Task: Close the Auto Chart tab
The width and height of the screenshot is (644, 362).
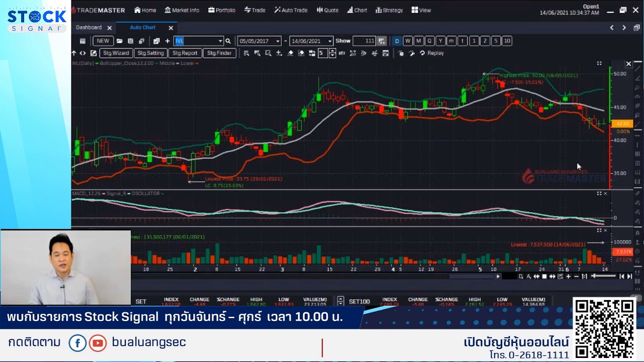Action: tap(171, 28)
